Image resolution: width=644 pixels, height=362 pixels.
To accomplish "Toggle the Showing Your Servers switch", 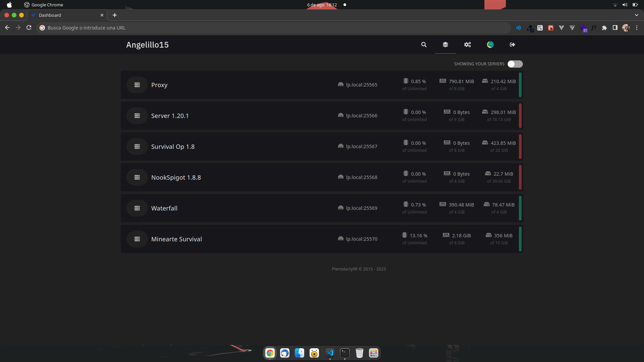I will (x=515, y=64).
